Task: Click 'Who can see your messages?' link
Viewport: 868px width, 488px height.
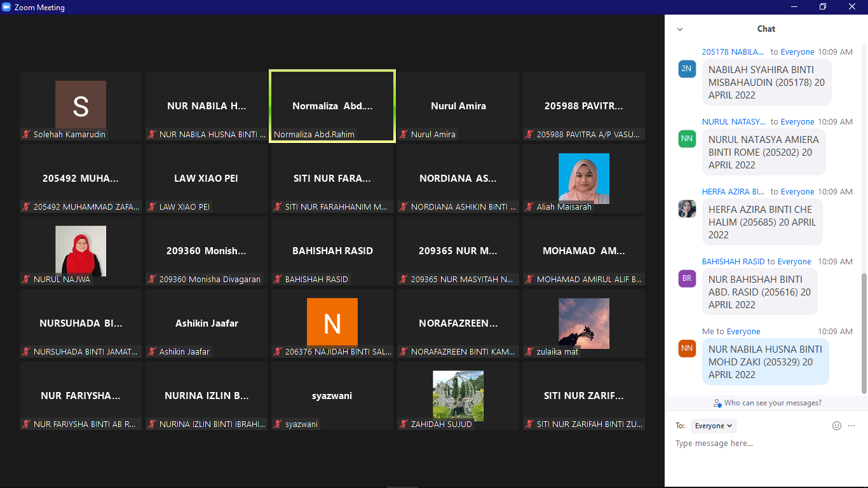Action: pos(767,403)
